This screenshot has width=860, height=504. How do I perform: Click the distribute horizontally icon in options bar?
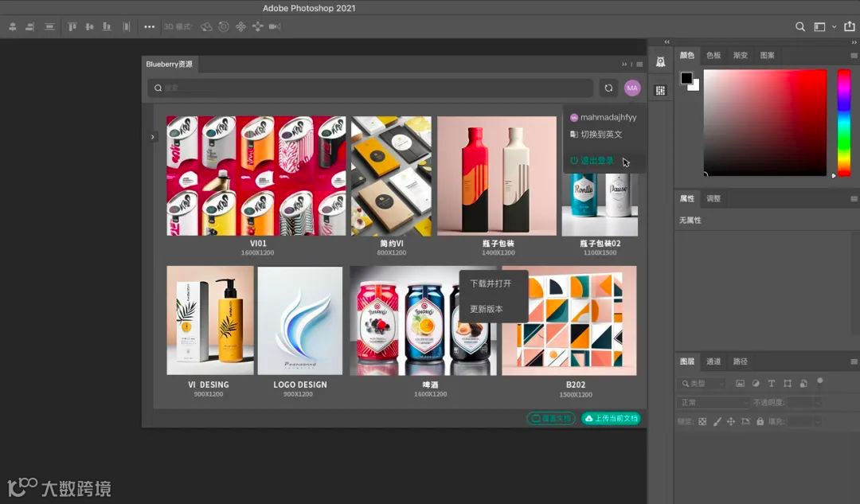click(126, 26)
